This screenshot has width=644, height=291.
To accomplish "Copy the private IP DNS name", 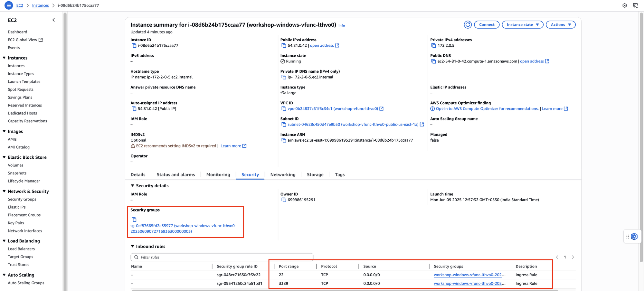I will coord(284,77).
